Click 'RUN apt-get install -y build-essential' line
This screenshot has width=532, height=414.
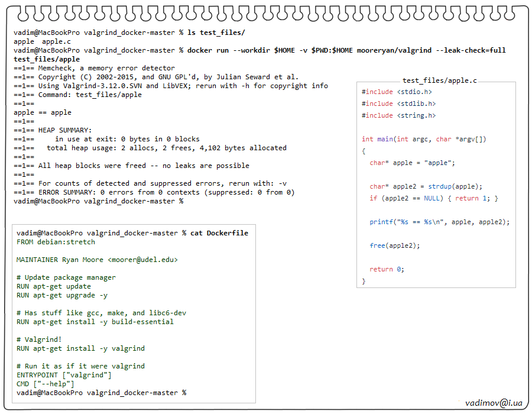click(95, 322)
